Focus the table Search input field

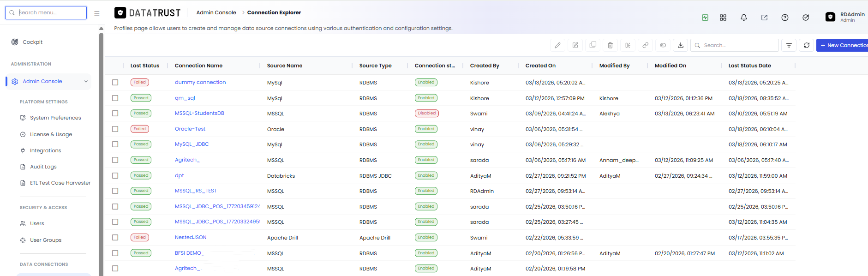coord(735,45)
